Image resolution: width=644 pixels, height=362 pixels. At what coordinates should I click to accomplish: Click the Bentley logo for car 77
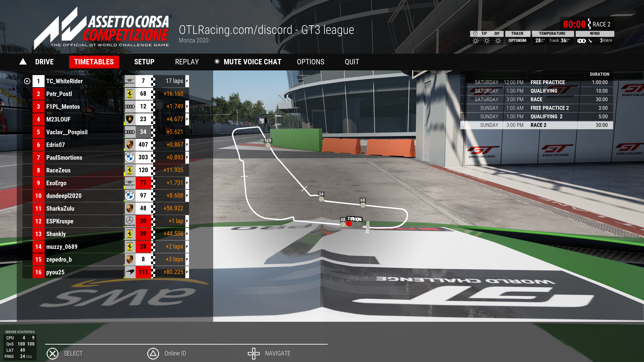130,183
